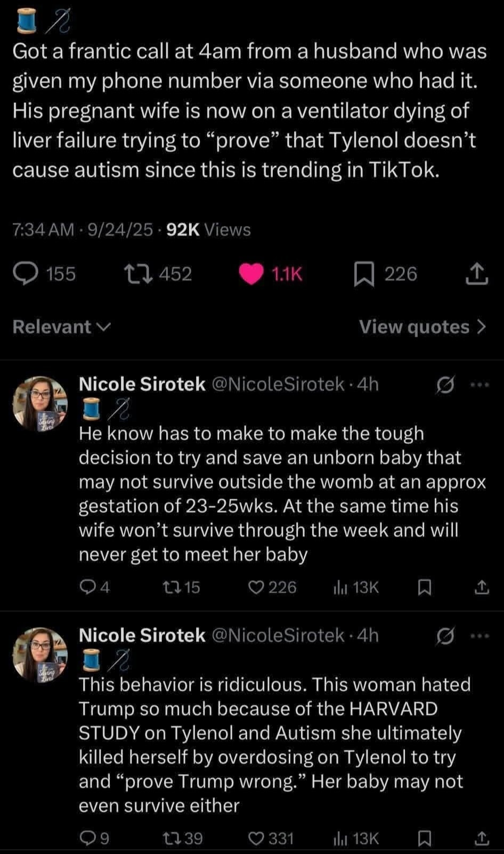
Task: Click the 92K Views count
Action: [x=208, y=230]
